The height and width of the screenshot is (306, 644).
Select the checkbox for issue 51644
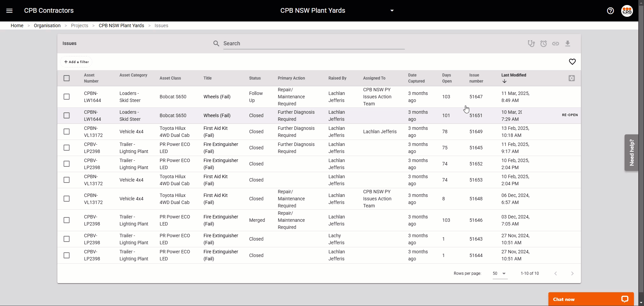point(67,255)
